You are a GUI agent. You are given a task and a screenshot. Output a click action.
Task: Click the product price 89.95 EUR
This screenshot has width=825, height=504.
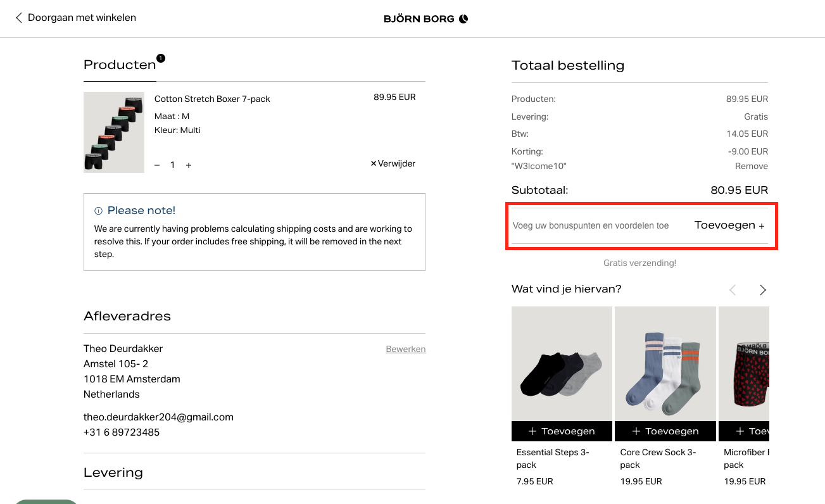pos(394,98)
